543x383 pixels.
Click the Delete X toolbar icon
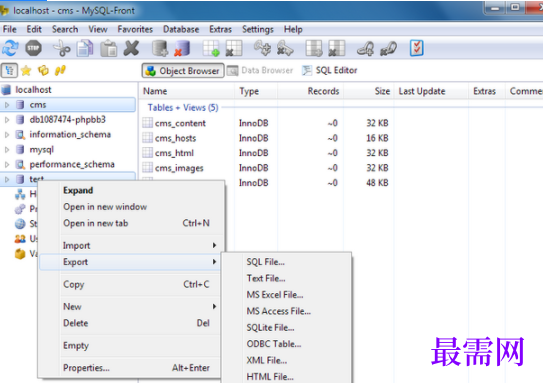pyautogui.click(x=131, y=48)
